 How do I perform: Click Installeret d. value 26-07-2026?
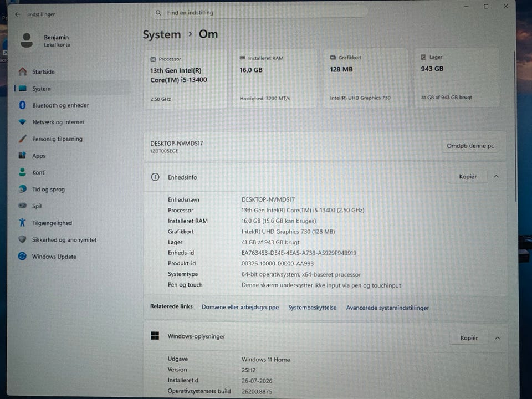(257, 381)
